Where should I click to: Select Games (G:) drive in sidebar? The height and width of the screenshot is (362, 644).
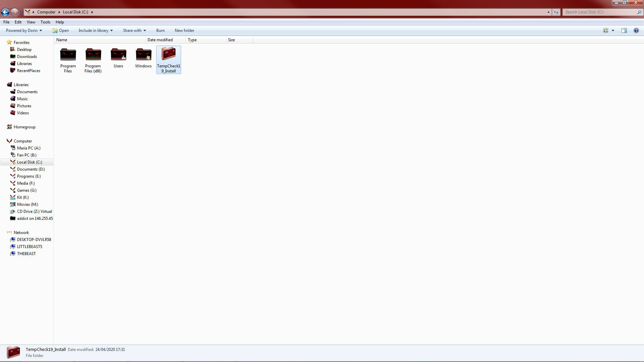click(26, 190)
